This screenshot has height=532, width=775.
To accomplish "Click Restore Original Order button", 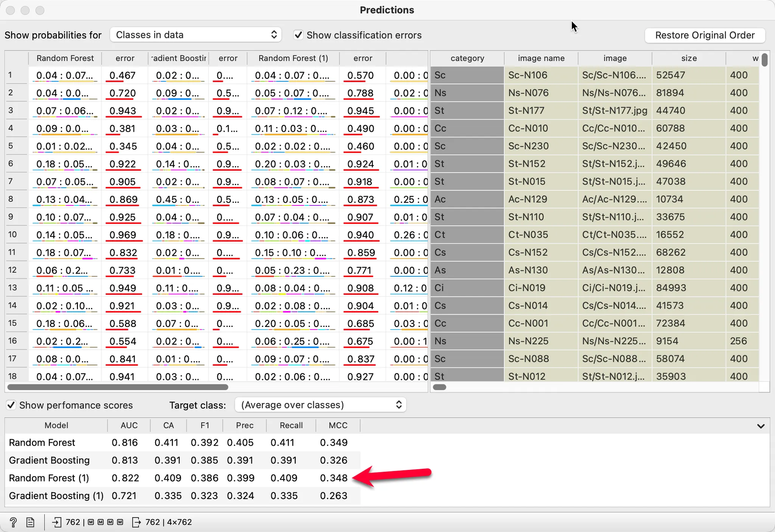I will 705,35.
